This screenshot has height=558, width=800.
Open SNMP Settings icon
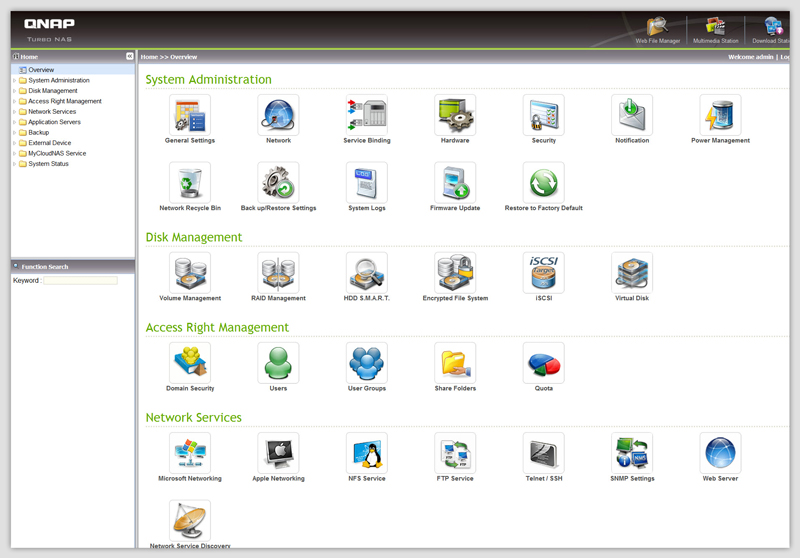coord(632,453)
